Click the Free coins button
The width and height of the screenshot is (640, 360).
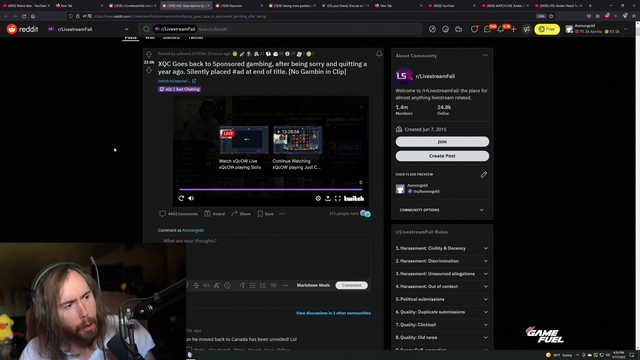point(547,29)
